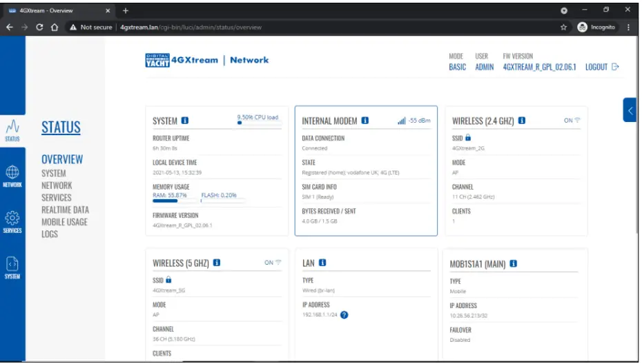
Task: Click the 4GXtream_2G SSID name
Action: [x=468, y=148]
